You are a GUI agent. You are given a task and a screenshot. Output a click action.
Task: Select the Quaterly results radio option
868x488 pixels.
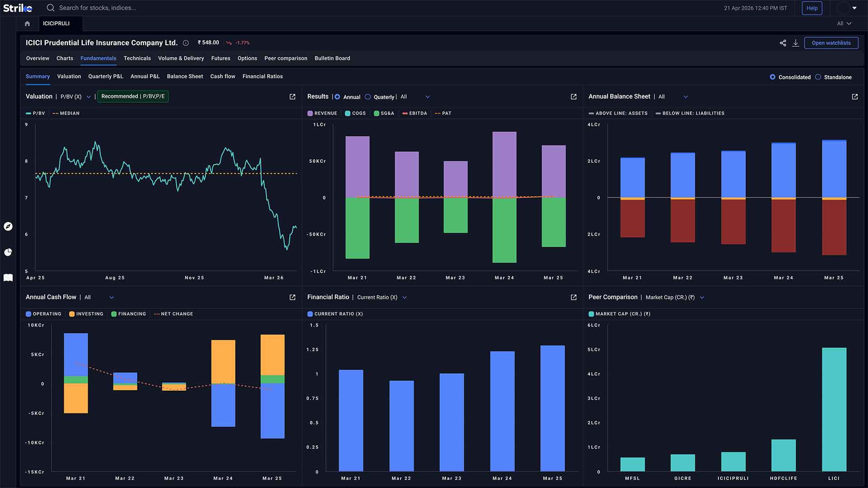(368, 97)
